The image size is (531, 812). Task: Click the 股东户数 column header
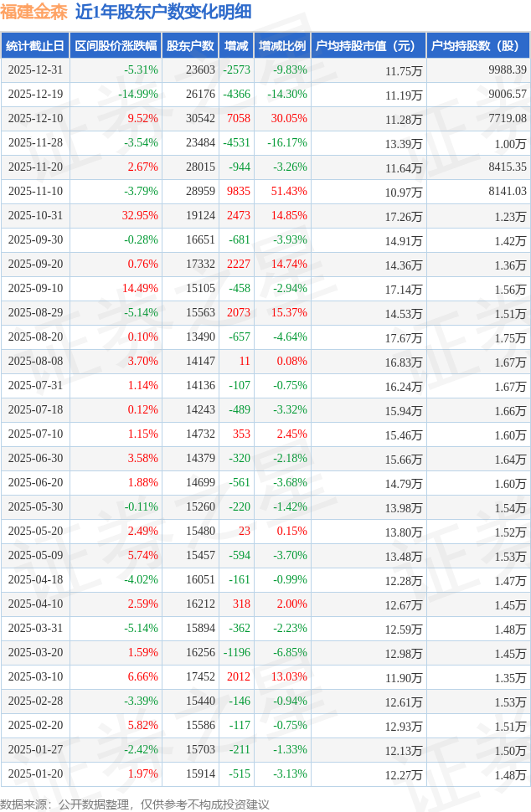[190, 46]
